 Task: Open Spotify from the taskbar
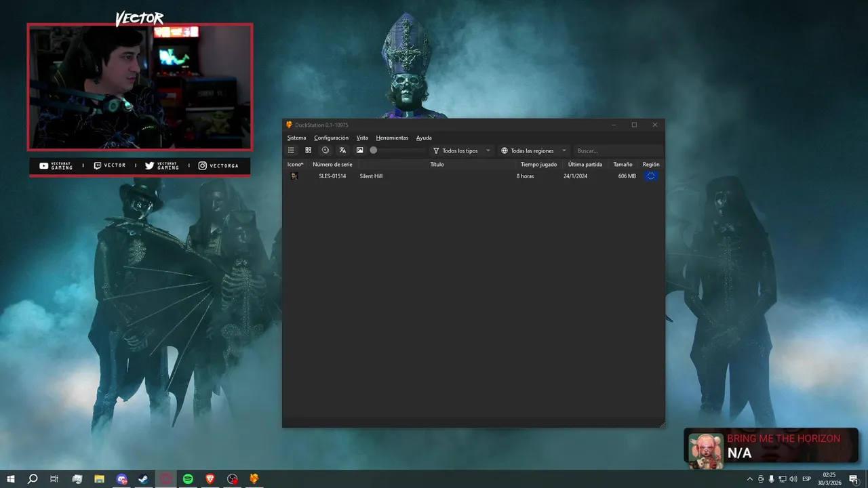point(188,479)
